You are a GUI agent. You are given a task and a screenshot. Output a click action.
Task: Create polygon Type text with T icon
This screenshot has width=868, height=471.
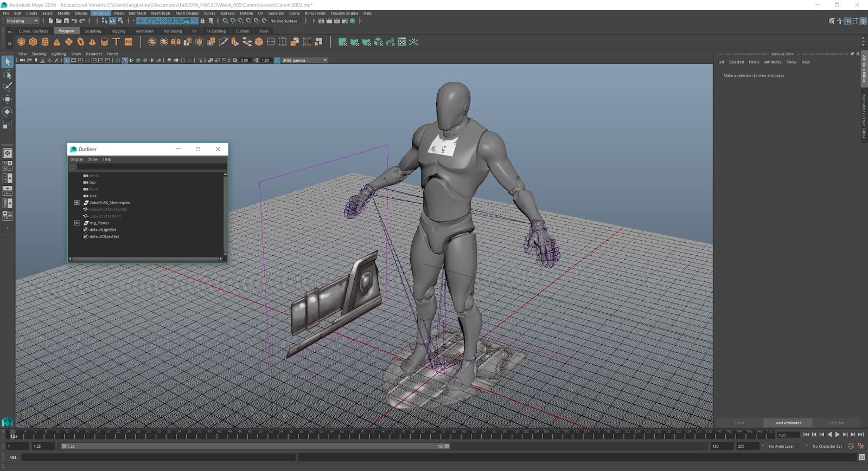tap(117, 42)
